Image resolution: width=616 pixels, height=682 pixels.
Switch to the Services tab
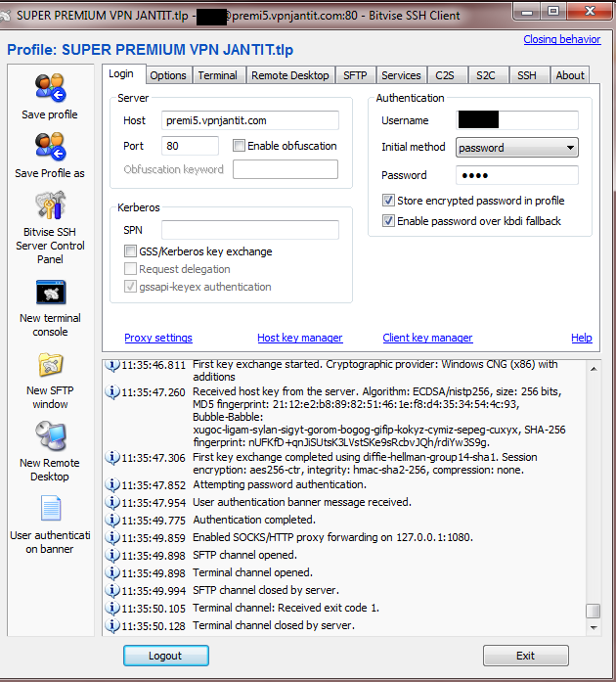tap(401, 75)
